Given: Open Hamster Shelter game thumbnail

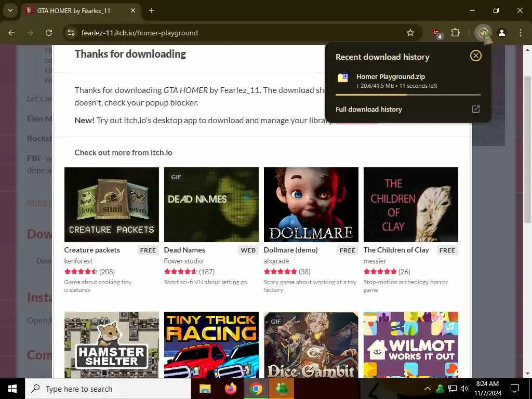Looking at the screenshot, I should coord(112,345).
